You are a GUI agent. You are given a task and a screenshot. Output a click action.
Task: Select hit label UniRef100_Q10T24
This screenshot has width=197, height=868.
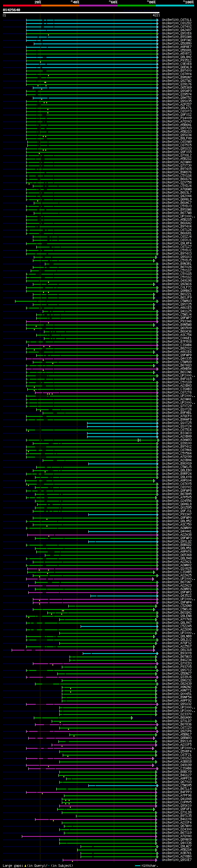(x=176, y=426)
